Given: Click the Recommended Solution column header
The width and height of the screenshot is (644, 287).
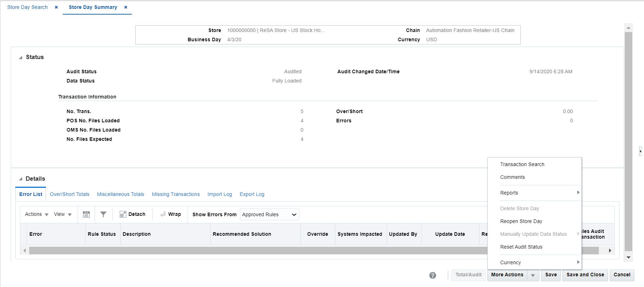Looking at the screenshot, I should point(256,234).
